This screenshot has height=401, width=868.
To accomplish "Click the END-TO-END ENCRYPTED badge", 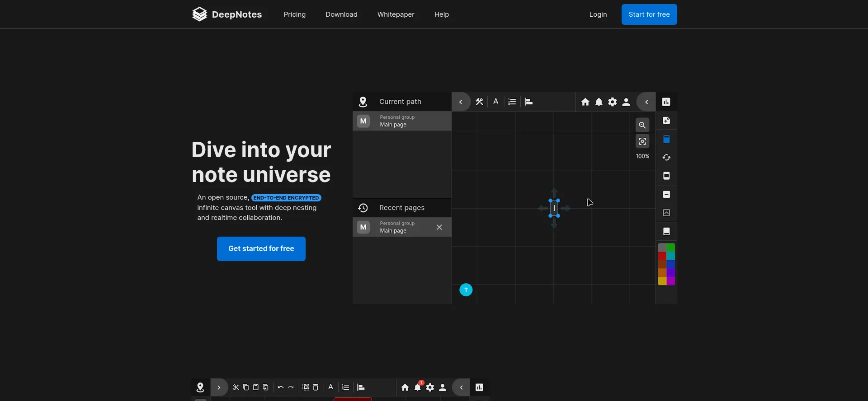I will click(x=286, y=198).
